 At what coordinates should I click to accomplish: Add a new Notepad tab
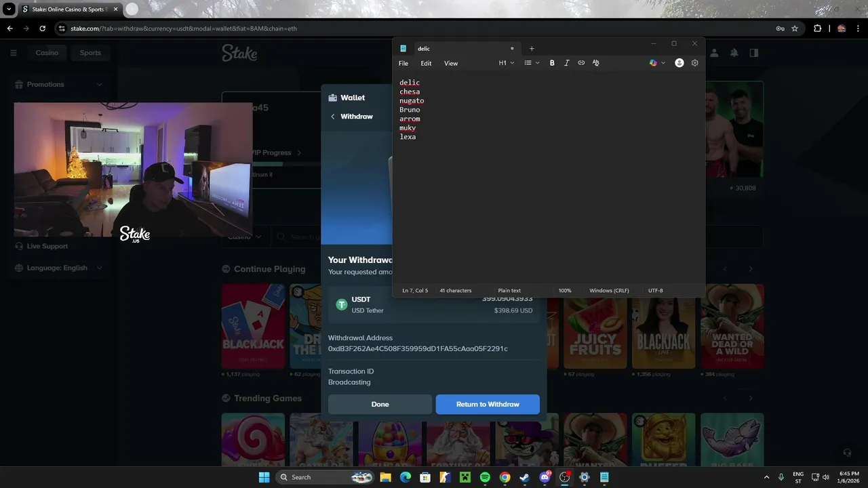coord(532,49)
